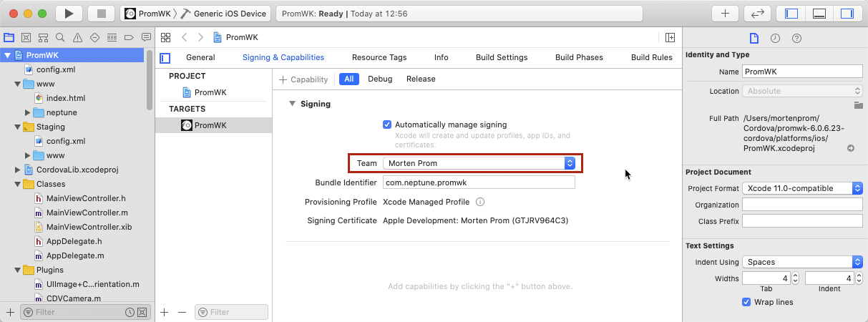Open the Project navigator folder icon
This screenshot has width=868, height=322.
tap(9, 37)
